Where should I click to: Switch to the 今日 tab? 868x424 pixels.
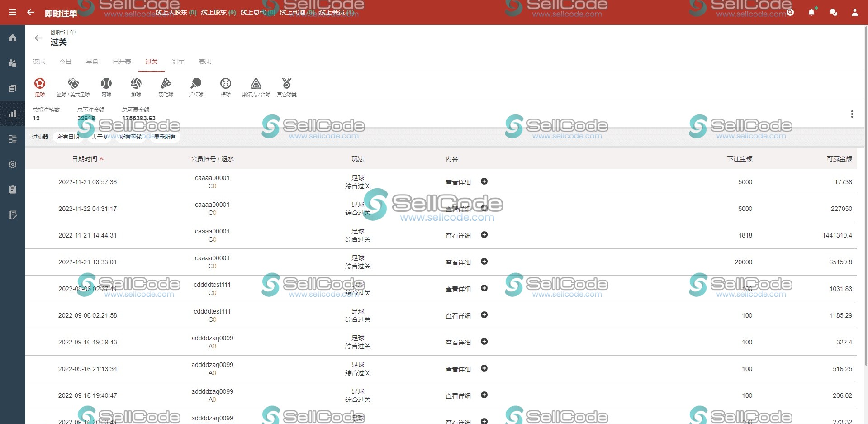coord(65,62)
